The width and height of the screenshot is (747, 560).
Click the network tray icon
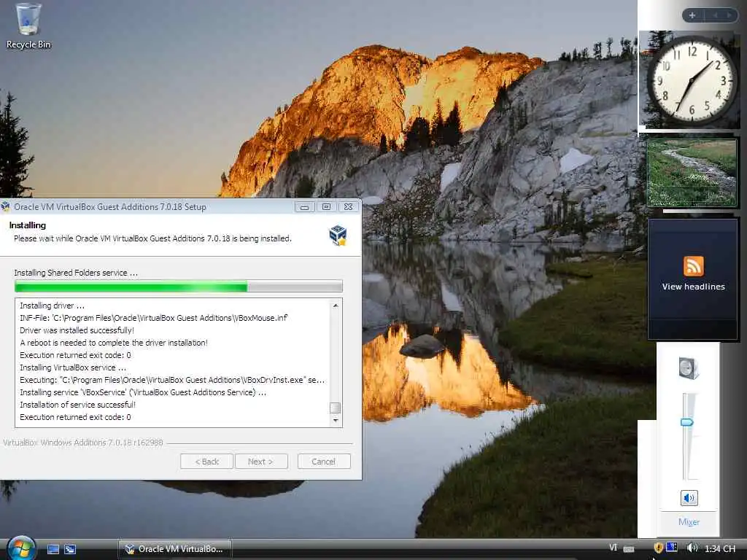(672, 548)
